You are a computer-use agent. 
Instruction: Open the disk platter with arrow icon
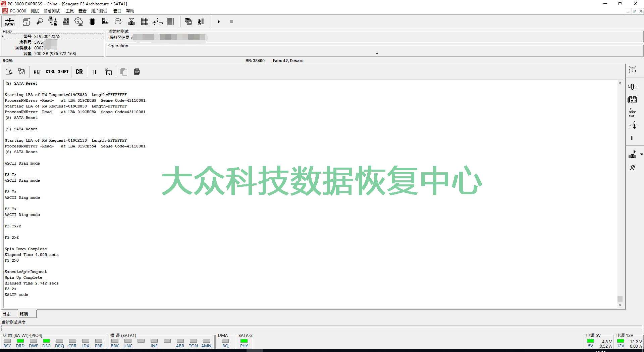[x=118, y=22]
